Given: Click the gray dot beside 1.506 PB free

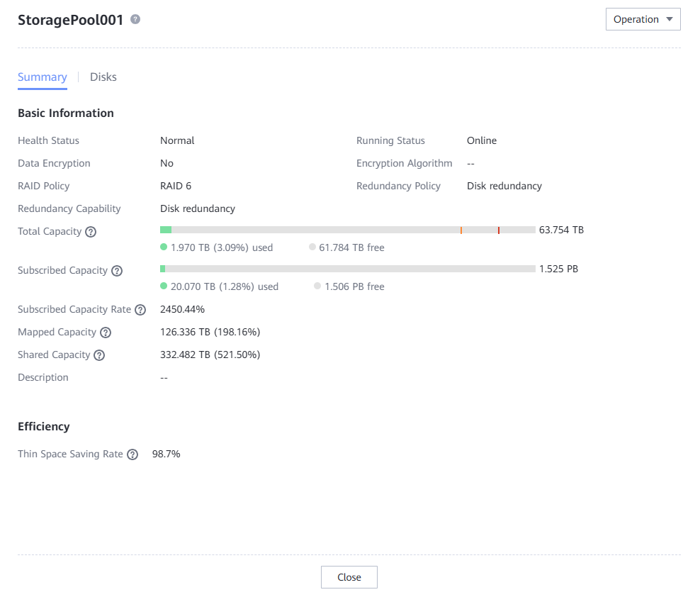Looking at the screenshot, I should tap(317, 286).
